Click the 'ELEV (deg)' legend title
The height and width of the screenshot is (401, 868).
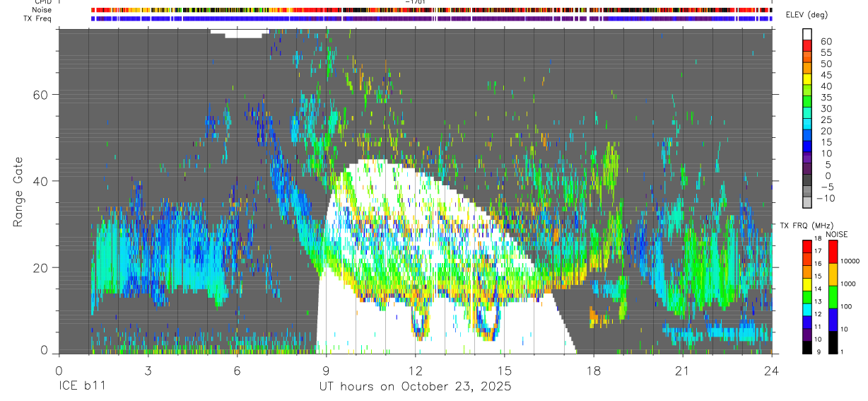[807, 15]
